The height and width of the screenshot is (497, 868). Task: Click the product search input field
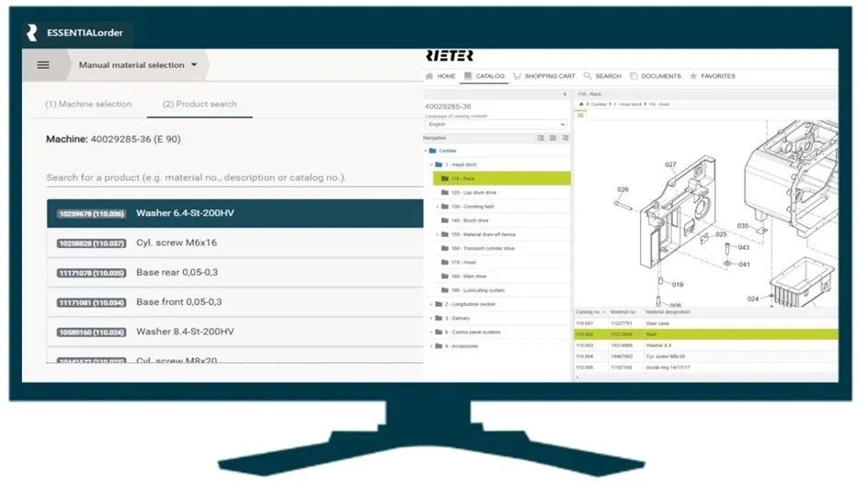tap(230, 177)
